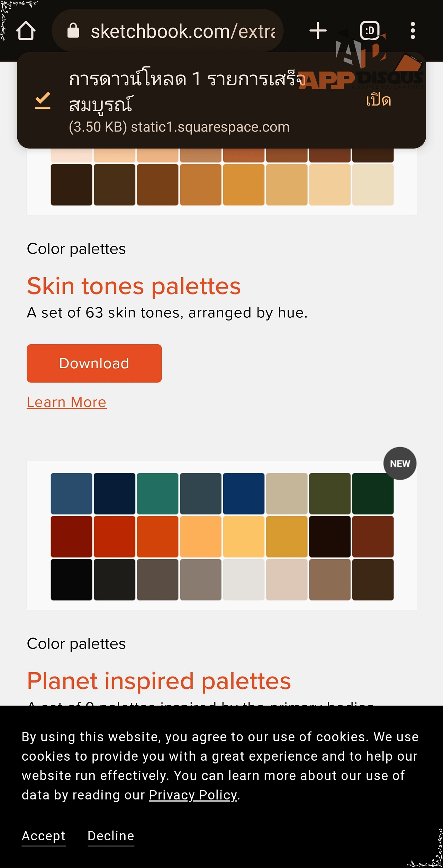
Task: Open the downloaded file via เปิด
Action: [x=379, y=100]
